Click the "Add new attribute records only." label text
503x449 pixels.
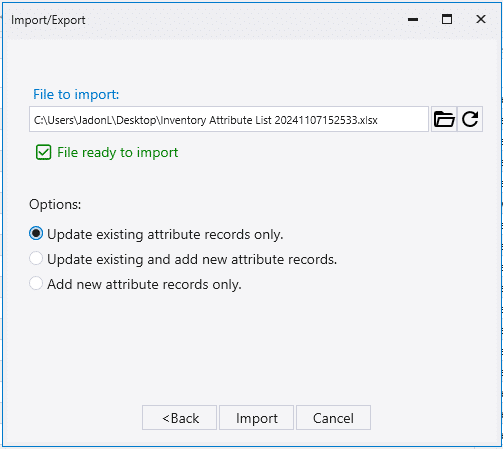pyautogui.click(x=144, y=284)
